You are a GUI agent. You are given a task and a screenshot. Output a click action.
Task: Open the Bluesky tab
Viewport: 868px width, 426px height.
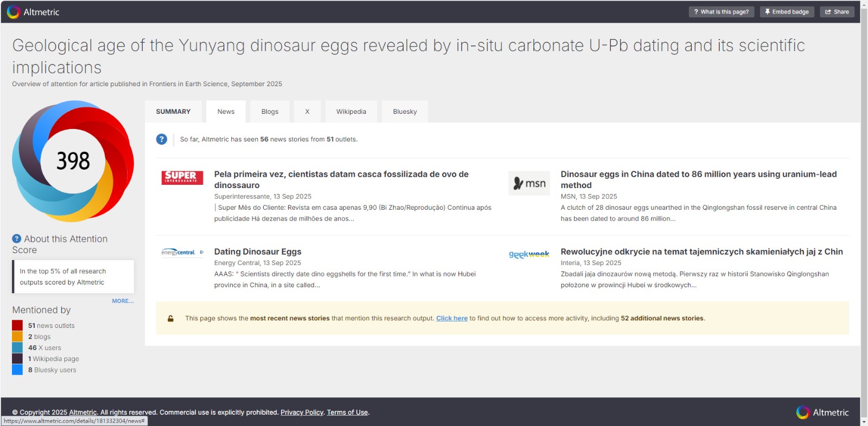pyautogui.click(x=405, y=112)
